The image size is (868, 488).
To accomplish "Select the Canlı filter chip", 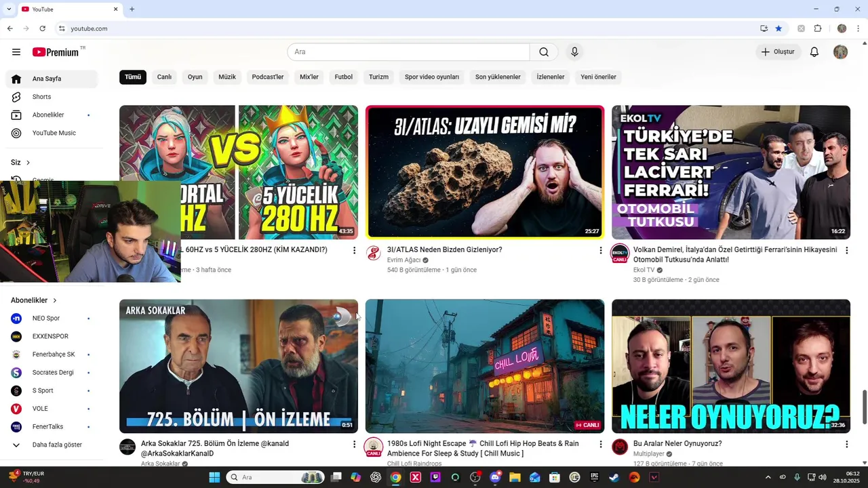I will 164,77.
